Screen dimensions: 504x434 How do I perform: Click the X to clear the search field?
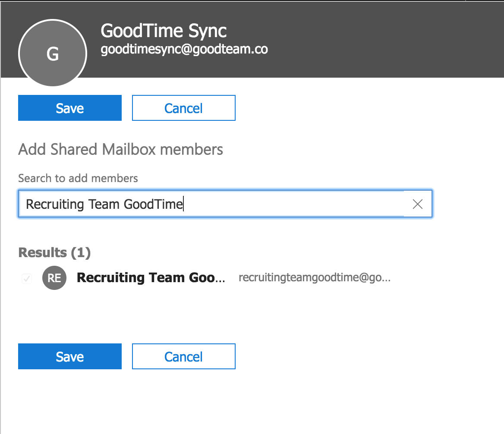click(417, 204)
